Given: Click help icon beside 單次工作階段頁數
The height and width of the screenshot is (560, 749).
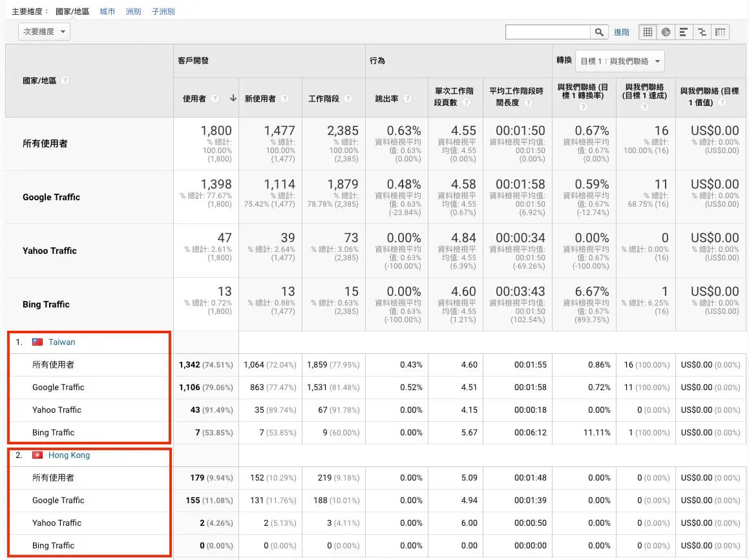Looking at the screenshot, I should click(466, 102).
